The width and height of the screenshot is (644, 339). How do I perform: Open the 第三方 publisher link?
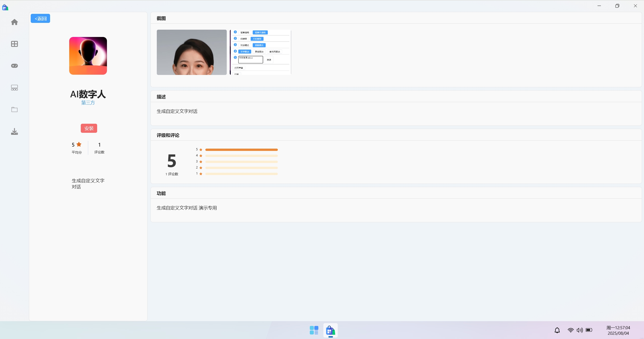[x=88, y=103]
